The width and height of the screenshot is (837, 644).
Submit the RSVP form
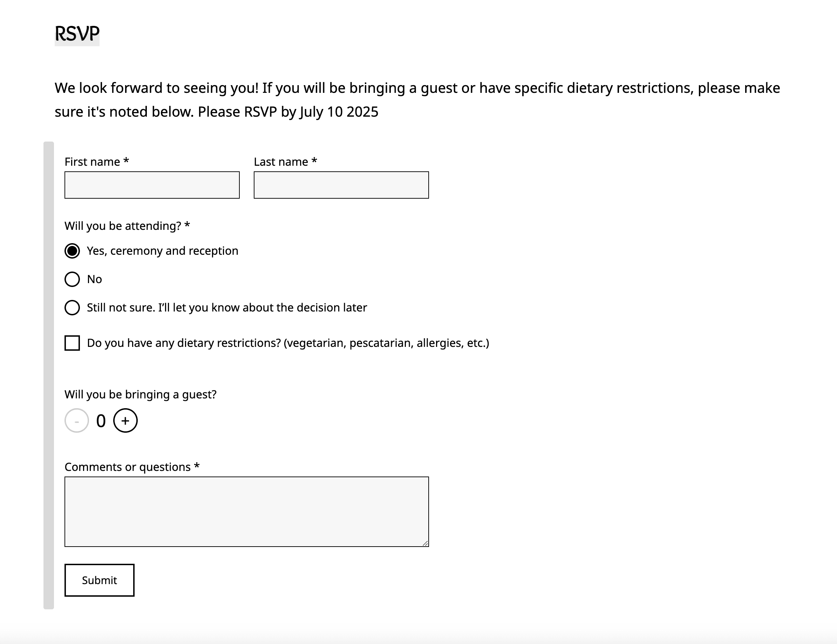(x=99, y=580)
